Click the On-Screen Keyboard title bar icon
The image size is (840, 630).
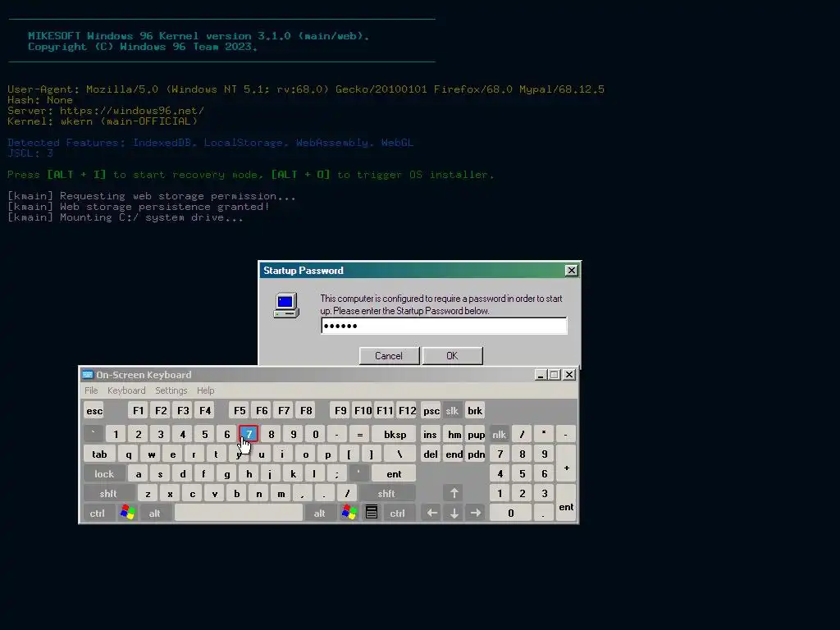(88, 374)
